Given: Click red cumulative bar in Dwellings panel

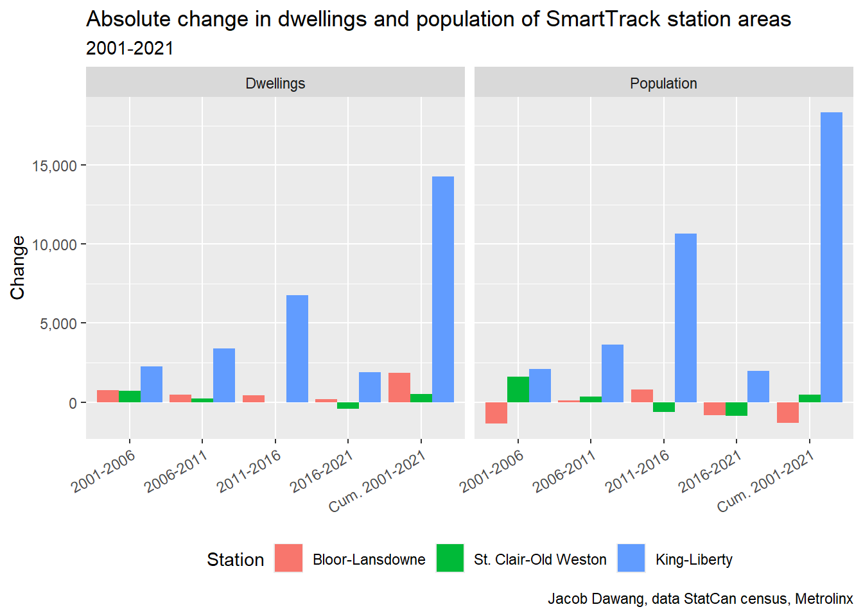Looking at the screenshot, I should pos(399,388).
